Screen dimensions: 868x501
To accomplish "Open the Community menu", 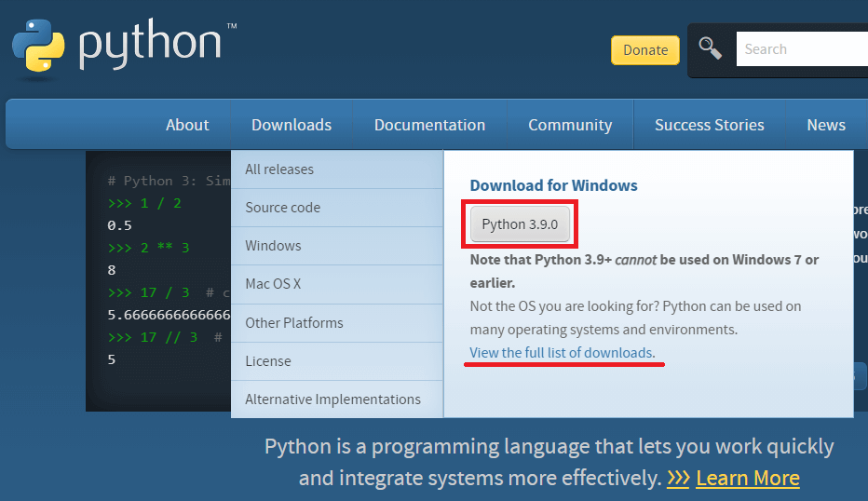I will click(x=570, y=125).
